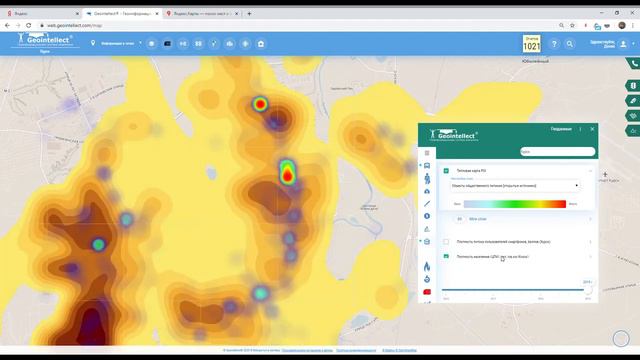This screenshot has height=360, width=640.
Task: Reload the page with refresh button
Action: (x=29, y=25)
